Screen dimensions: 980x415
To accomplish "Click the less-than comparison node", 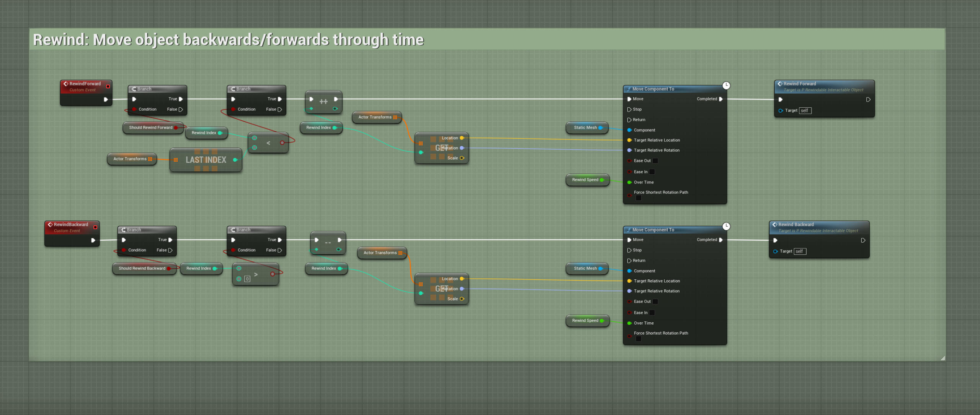I will tap(268, 143).
